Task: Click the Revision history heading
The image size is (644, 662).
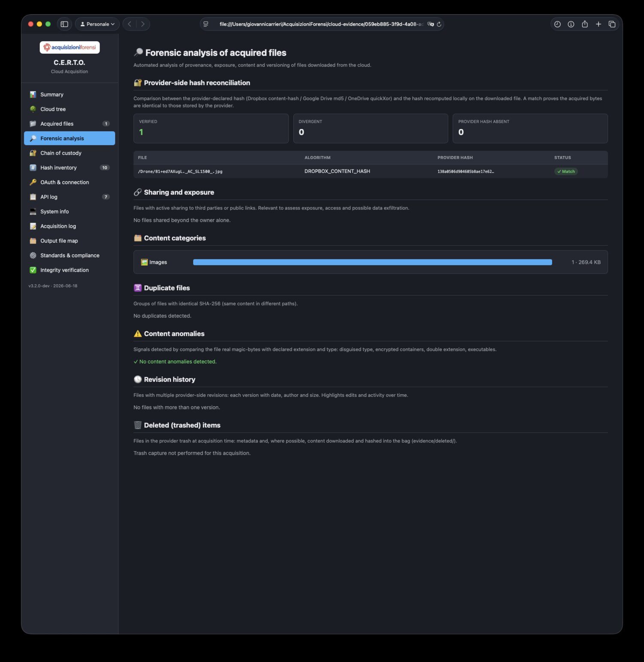Action: (170, 380)
